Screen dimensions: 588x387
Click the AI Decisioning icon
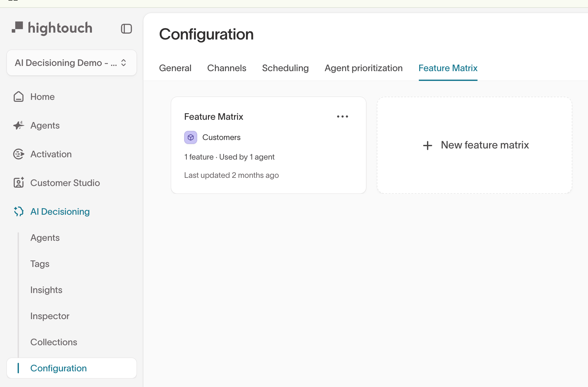(x=19, y=211)
